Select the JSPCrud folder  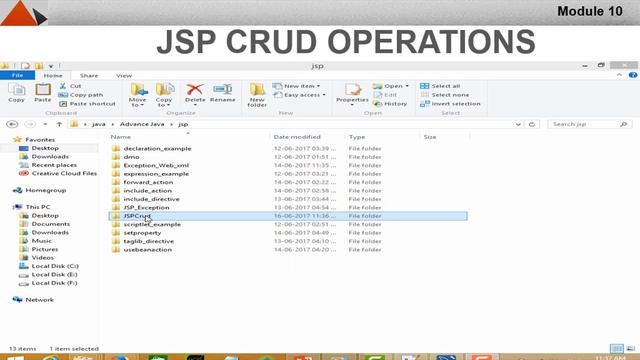[288, 216]
